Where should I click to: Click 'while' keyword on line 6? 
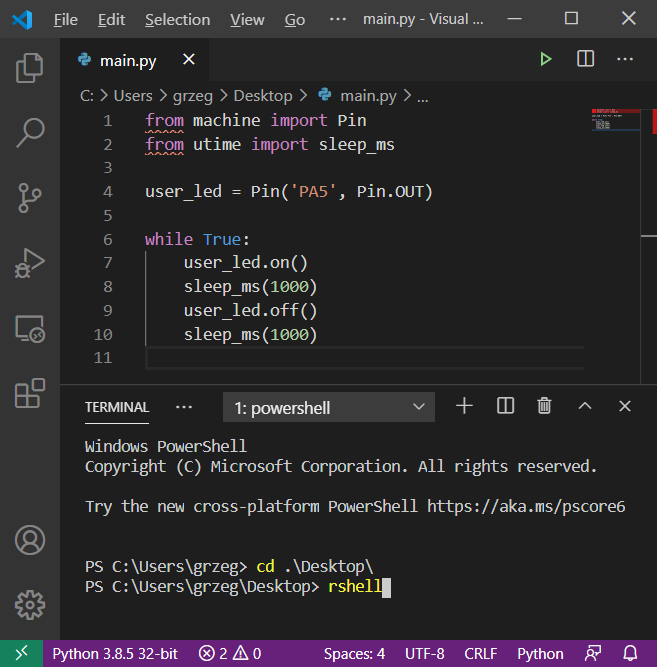pos(169,239)
